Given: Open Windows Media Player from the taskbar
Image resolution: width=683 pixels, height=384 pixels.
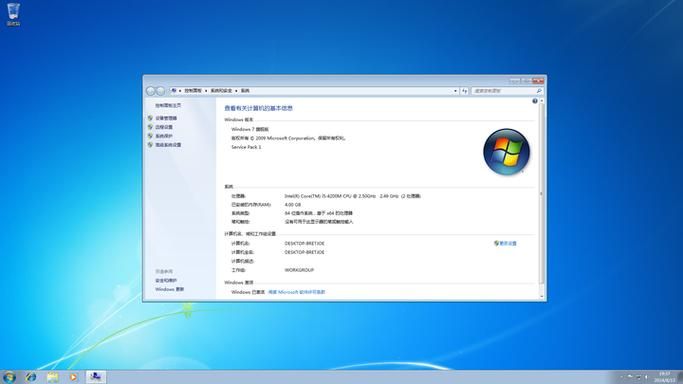Looking at the screenshot, I should click(73, 377).
